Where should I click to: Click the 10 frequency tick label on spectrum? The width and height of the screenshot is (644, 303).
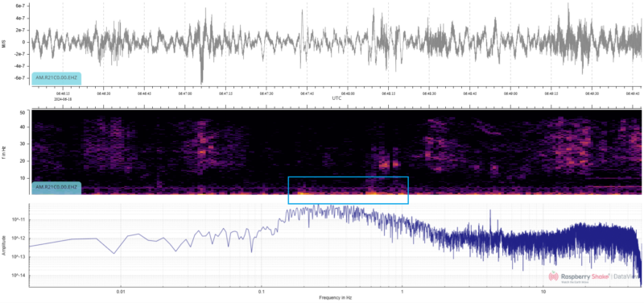tap(543, 292)
